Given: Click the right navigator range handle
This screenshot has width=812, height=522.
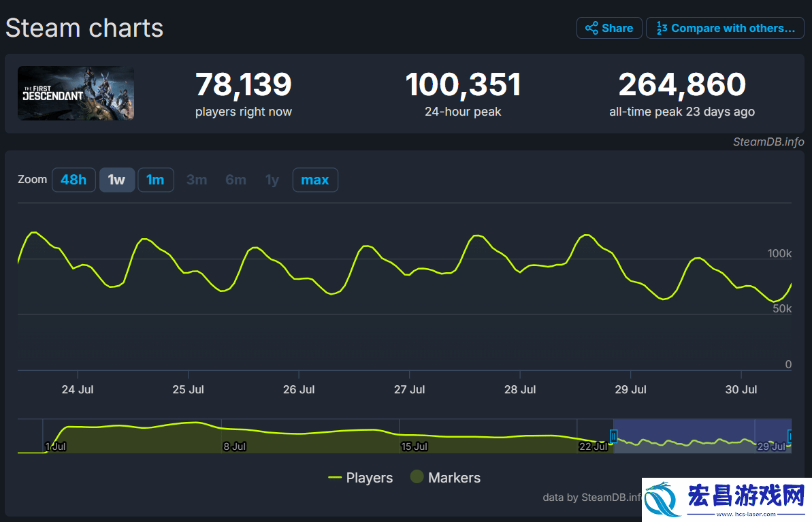Looking at the screenshot, I should (x=790, y=436).
